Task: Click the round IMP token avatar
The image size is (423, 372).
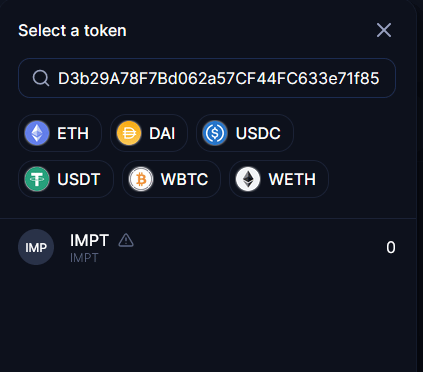Action: [36, 247]
